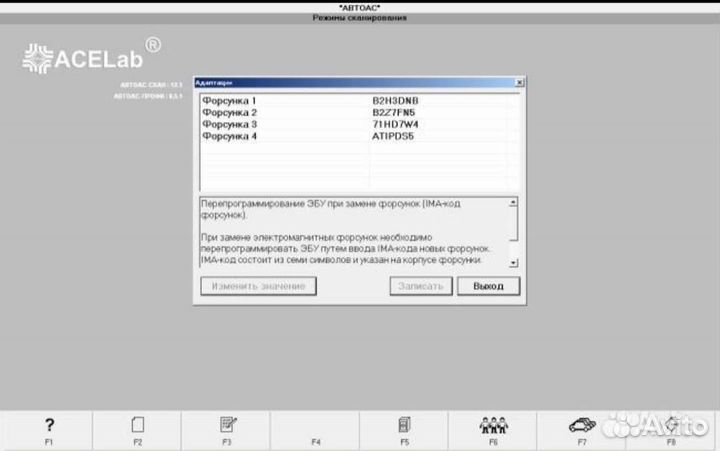Click the ACELab logo
Image resolution: width=720 pixels, height=451 pixels.
click(92, 56)
